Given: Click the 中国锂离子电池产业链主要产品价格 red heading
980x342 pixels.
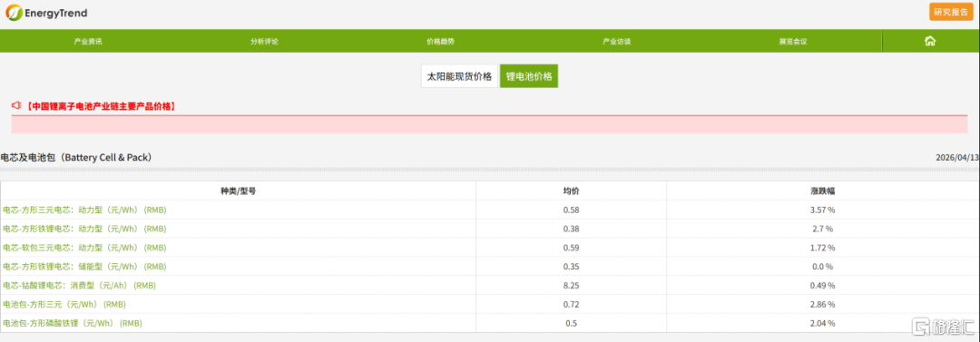Looking at the screenshot, I should 101,106.
